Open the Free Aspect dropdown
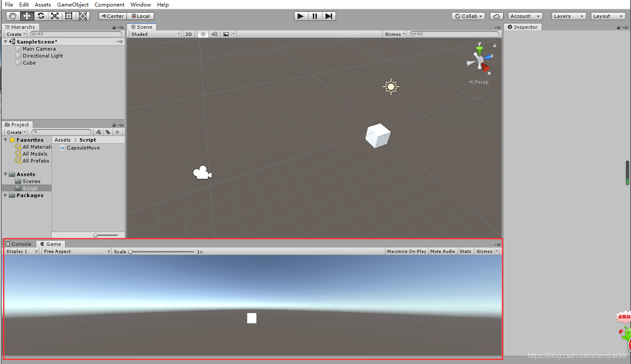Image resolution: width=631 pixels, height=364 pixels. tap(77, 252)
